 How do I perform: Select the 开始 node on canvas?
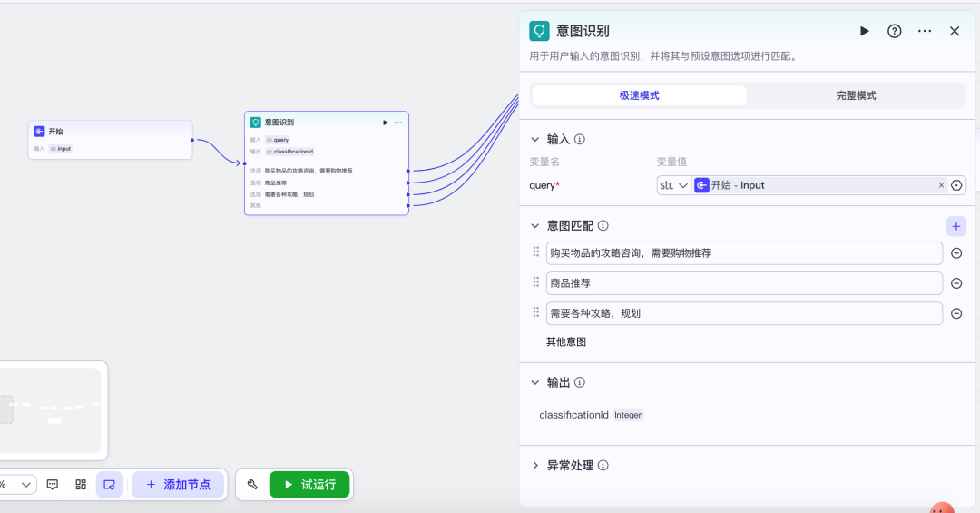110,140
